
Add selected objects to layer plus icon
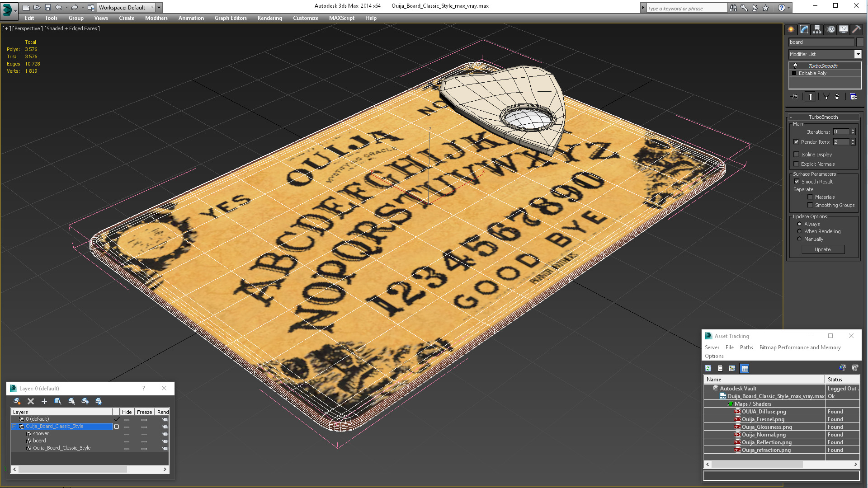(44, 401)
